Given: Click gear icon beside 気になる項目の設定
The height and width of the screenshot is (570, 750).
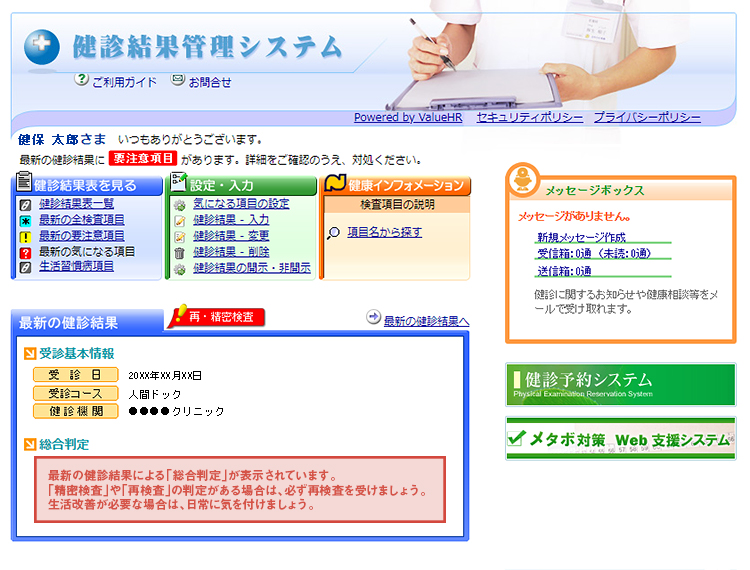Looking at the screenshot, I should (179, 205).
